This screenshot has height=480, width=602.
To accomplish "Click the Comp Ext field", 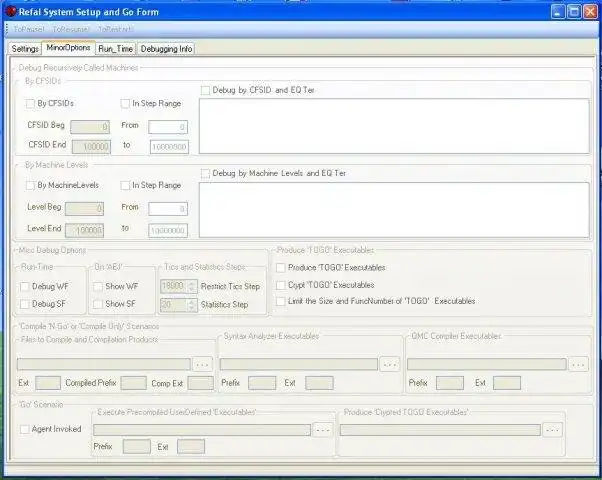I will point(200,383).
